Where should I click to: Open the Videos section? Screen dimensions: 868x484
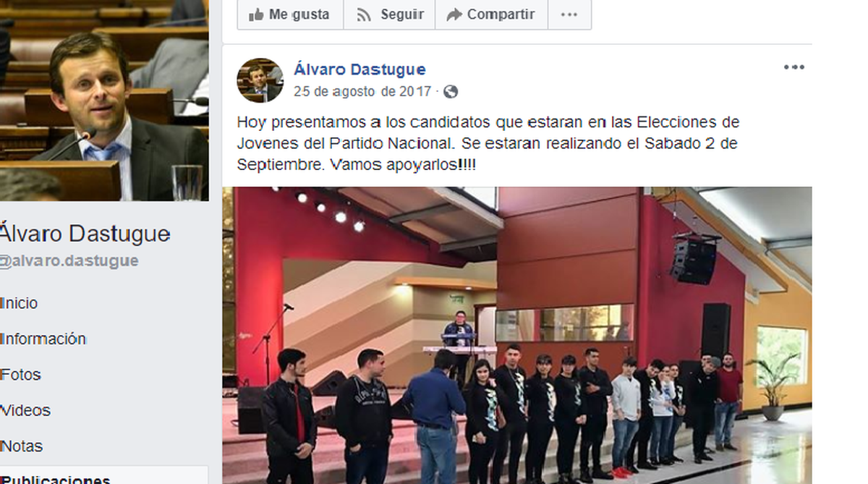pos(25,410)
